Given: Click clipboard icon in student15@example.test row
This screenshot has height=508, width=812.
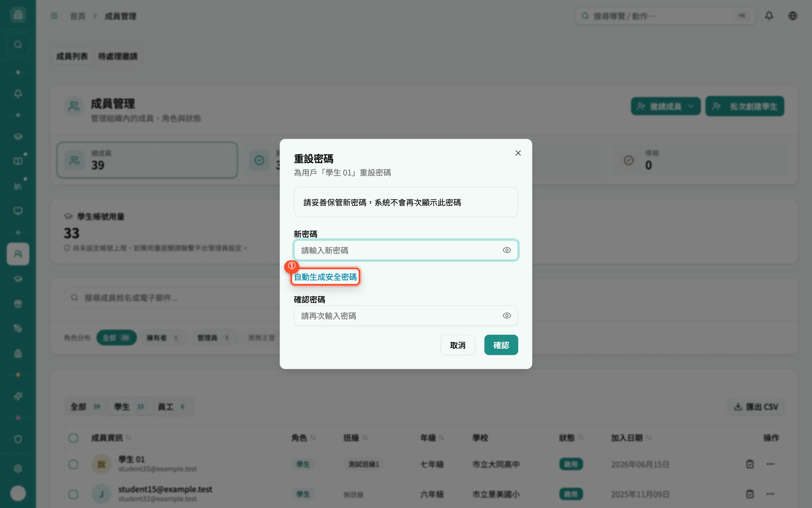Looking at the screenshot, I should (750, 494).
